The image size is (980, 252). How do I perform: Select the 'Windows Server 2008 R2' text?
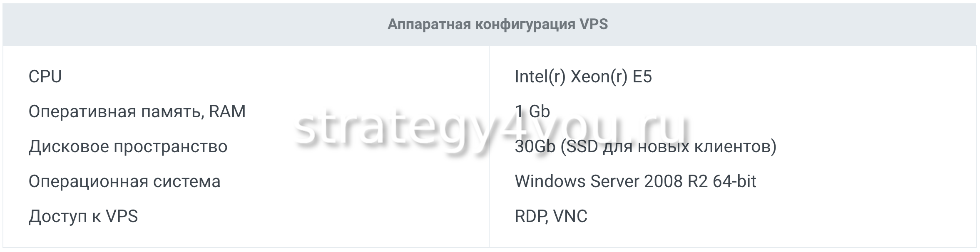(611, 181)
